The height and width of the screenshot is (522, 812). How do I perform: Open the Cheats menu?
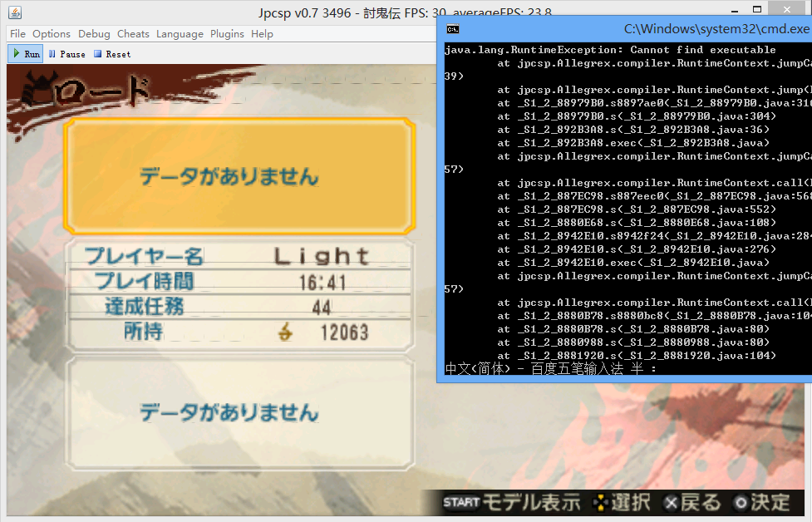[133, 34]
